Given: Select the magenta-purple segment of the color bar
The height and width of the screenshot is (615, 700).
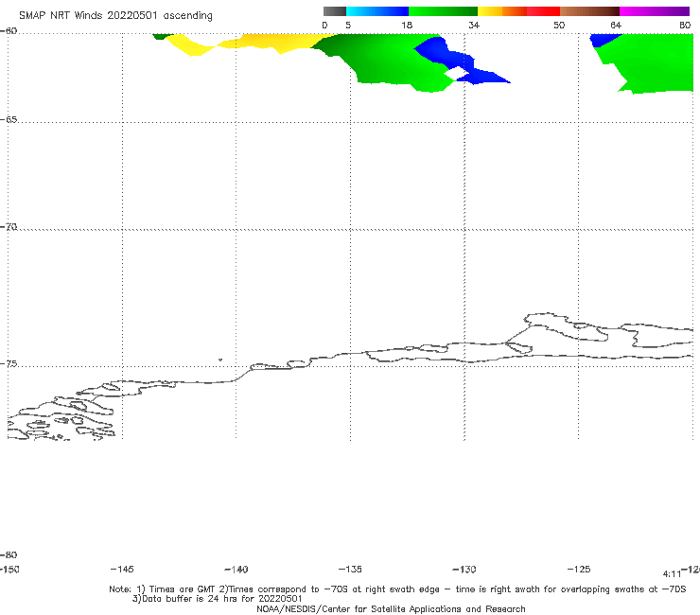Looking at the screenshot, I should (x=655, y=11).
